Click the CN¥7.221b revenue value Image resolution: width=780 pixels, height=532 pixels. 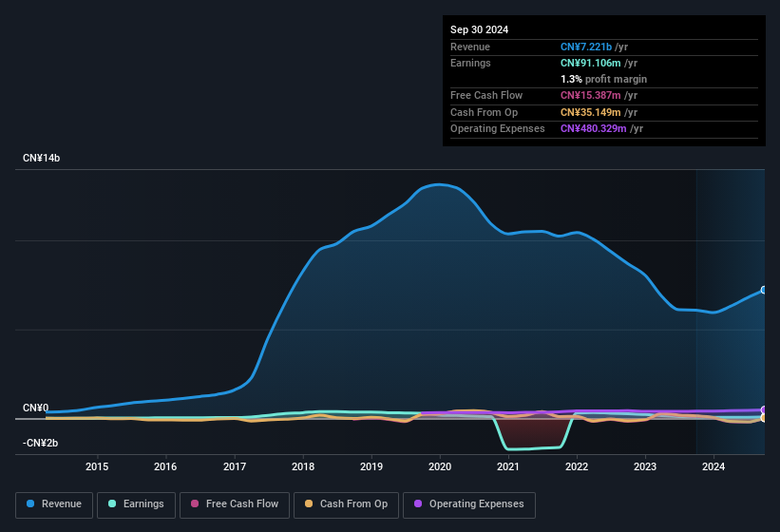(x=586, y=47)
